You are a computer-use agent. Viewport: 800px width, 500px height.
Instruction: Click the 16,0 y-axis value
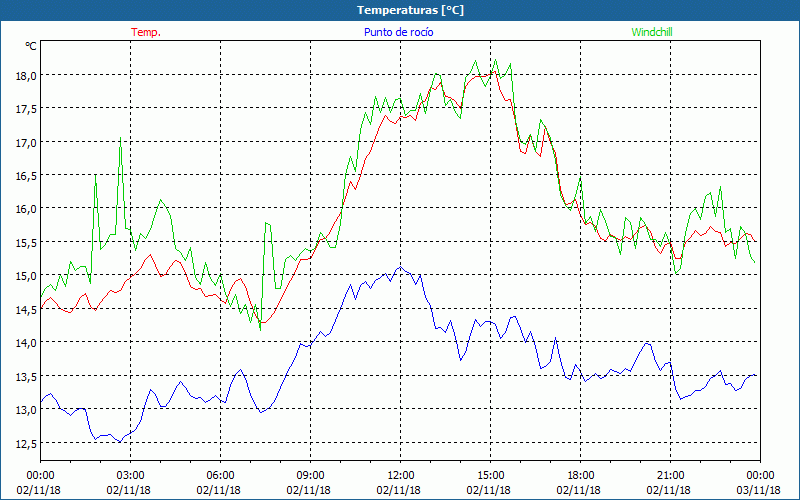(x=27, y=209)
